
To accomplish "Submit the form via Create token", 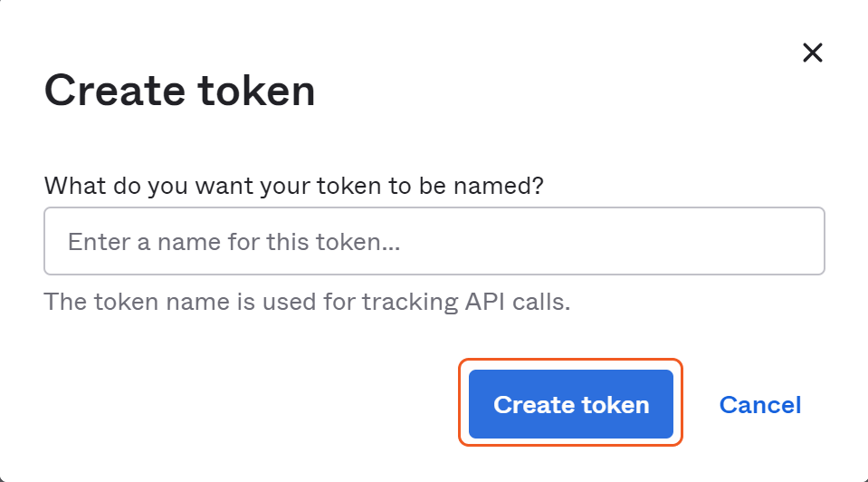I will [571, 404].
